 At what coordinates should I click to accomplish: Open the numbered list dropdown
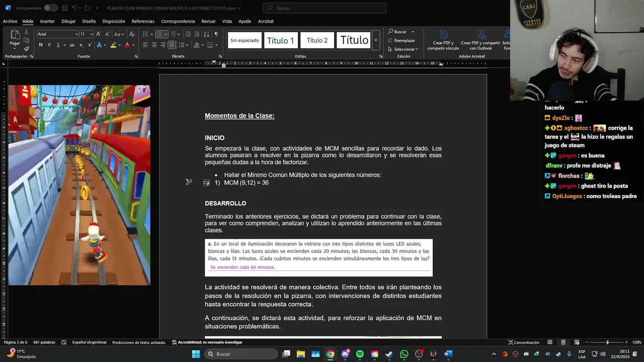pos(166,34)
